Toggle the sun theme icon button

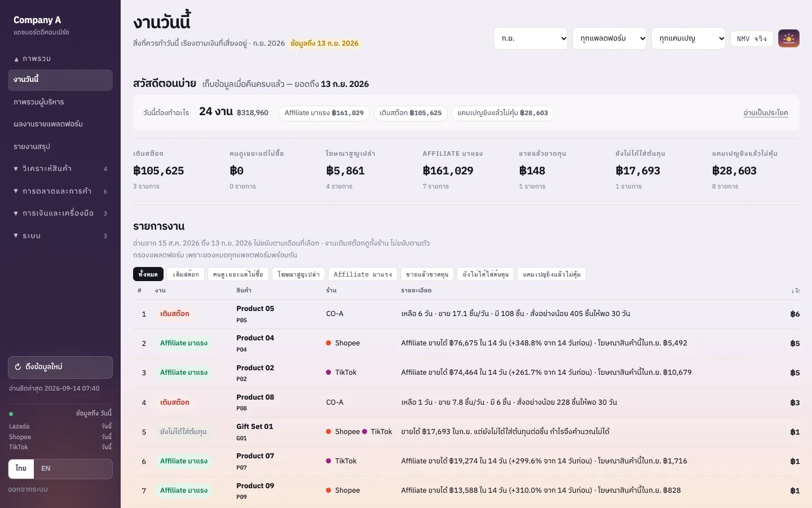(x=789, y=38)
